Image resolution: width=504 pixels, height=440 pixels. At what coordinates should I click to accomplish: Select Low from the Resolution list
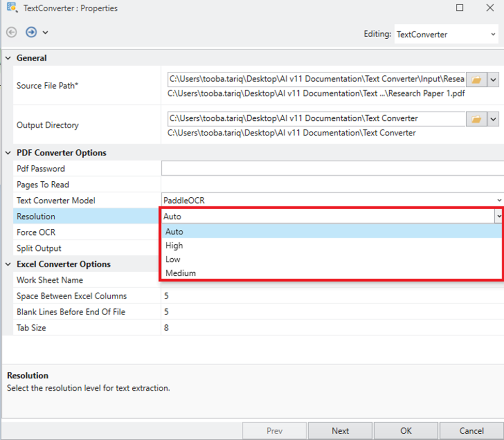tap(173, 259)
